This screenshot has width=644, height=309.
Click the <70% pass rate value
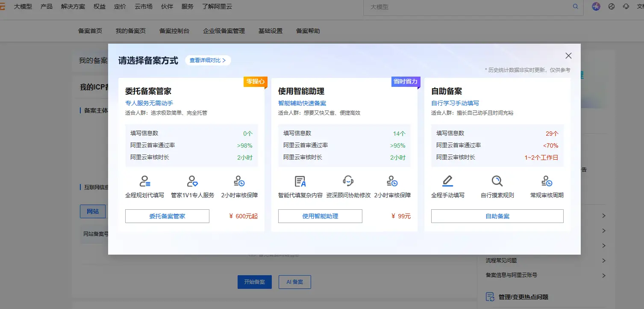(551, 146)
